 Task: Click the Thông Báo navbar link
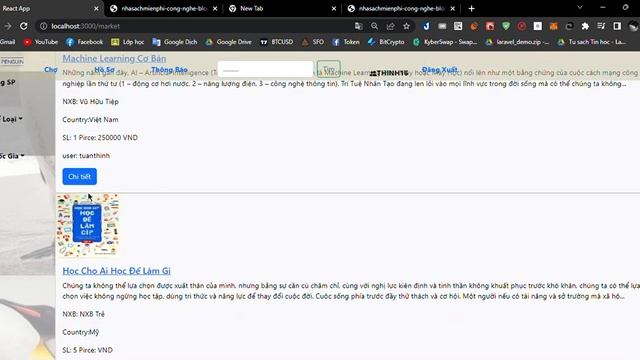pos(169,69)
